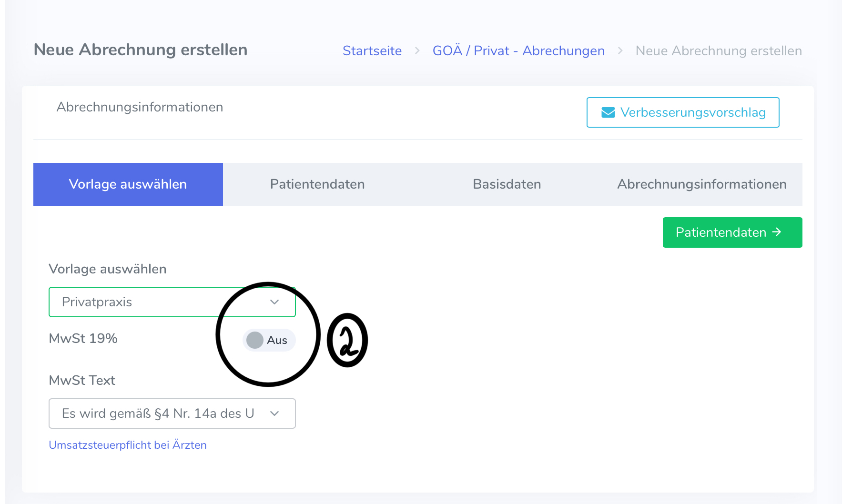Click the envelope icon in Verbesserungsvorschlag button

click(x=608, y=112)
